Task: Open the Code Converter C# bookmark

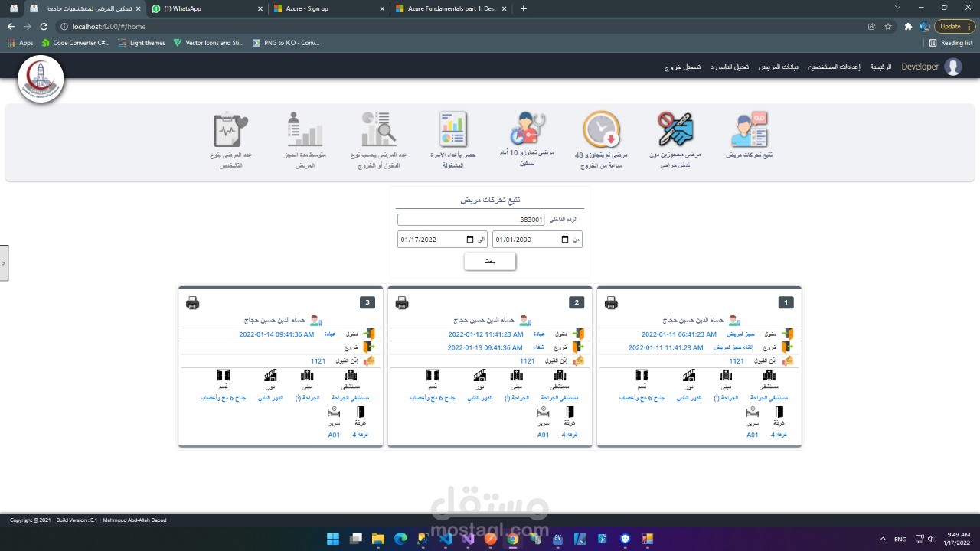Action: 75,43
